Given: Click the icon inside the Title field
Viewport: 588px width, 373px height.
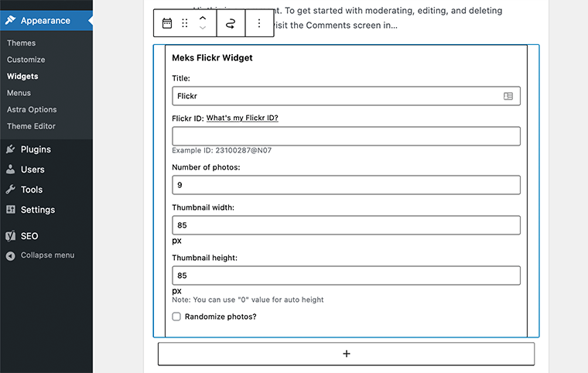Looking at the screenshot, I should pyautogui.click(x=508, y=96).
